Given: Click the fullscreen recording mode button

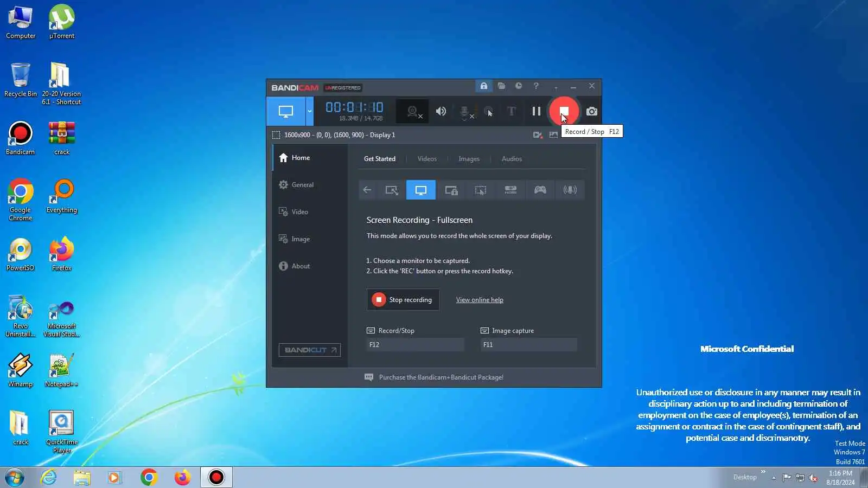Looking at the screenshot, I should pos(286,111).
